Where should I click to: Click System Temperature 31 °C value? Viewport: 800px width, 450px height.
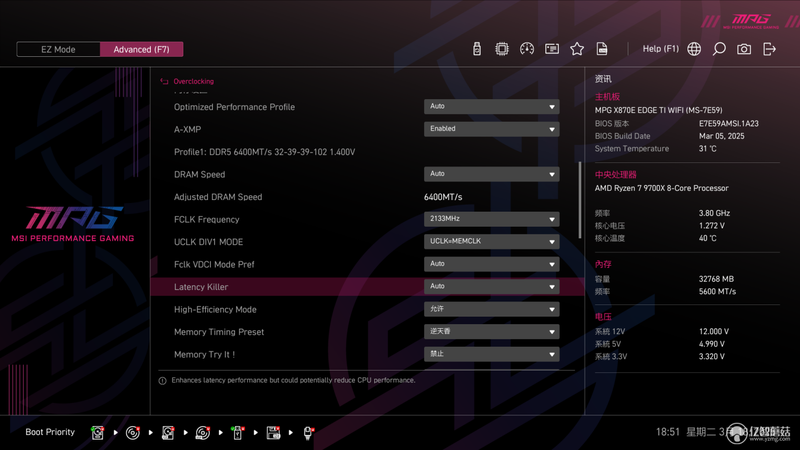pos(708,148)
